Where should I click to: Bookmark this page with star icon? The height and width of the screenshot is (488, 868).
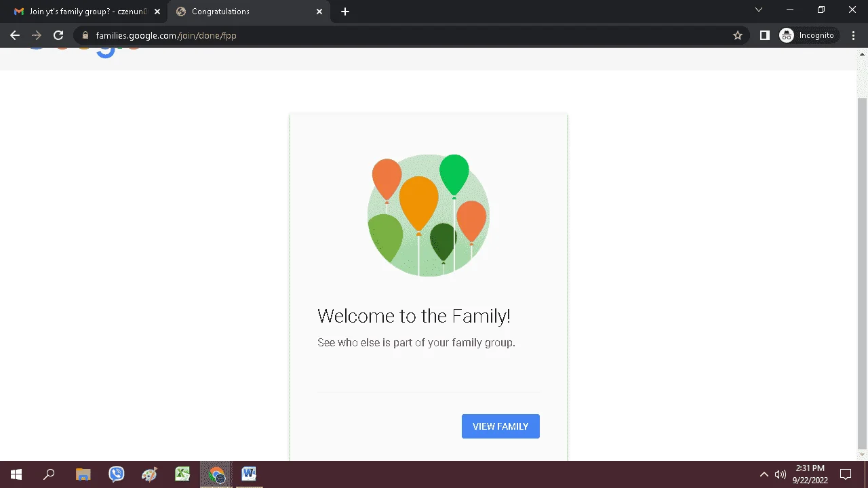[738, 35]
